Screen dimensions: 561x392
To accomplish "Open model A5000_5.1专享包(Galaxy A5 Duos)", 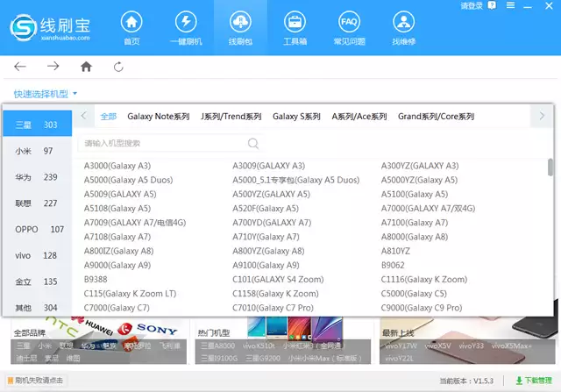I will pos(296,180).
